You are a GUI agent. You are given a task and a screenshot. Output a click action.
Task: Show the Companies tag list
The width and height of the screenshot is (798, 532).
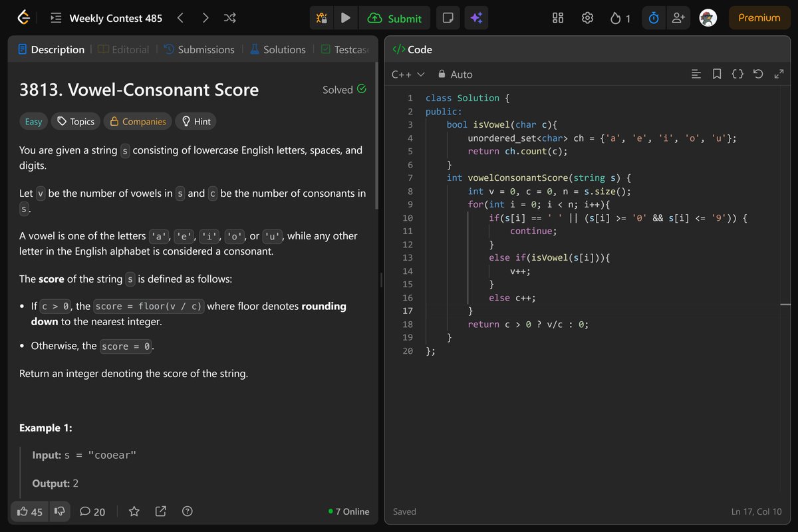tap(138, 121)
